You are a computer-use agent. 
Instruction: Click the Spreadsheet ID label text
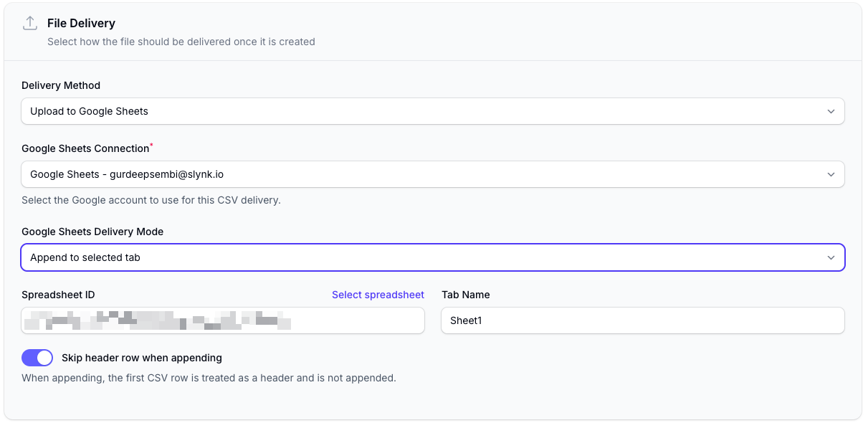click(58, 295)
